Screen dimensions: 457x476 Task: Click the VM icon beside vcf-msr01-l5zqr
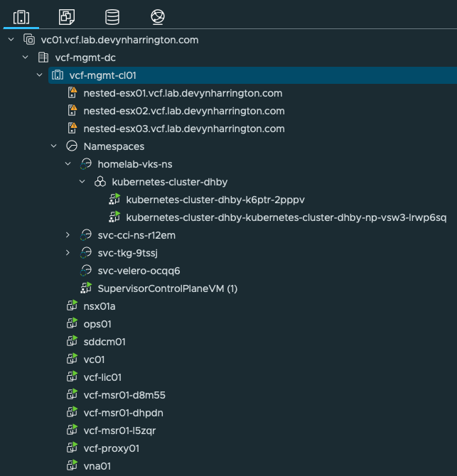[72, 430]
